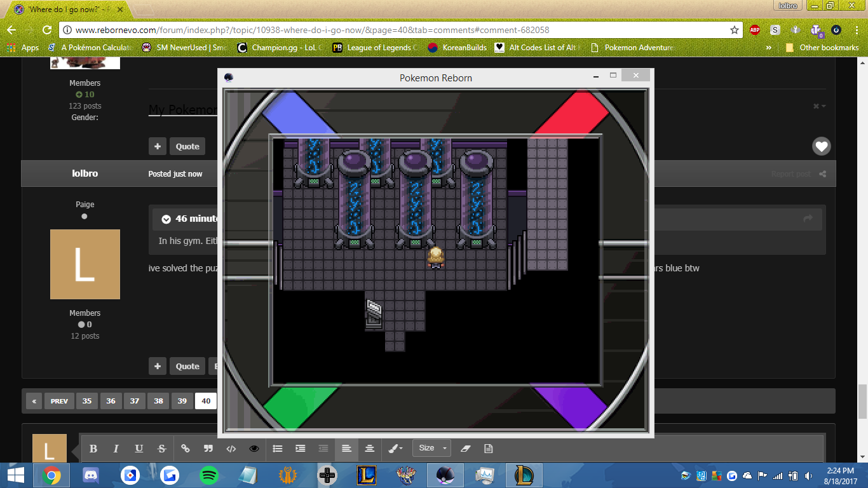Open lolbro's profile avatar
868x488 pixels.
[x=85, y=264]
